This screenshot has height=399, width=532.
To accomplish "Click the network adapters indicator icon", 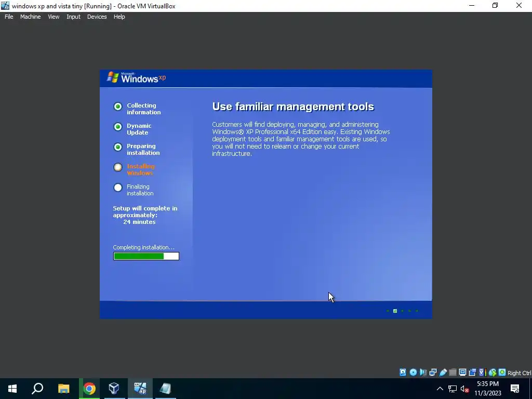I will [x=433, y=373].
